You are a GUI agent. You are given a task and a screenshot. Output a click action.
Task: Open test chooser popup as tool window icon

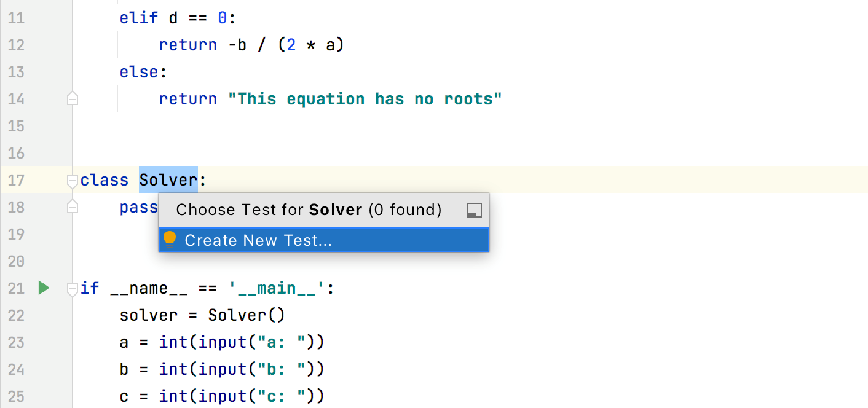click(473, 210)
